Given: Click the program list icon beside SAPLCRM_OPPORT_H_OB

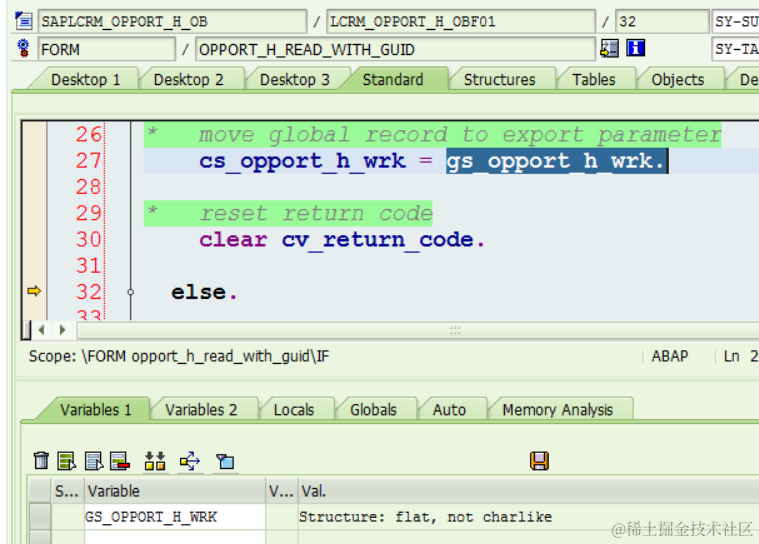Looking at the screenshot, I should [23, 21].
